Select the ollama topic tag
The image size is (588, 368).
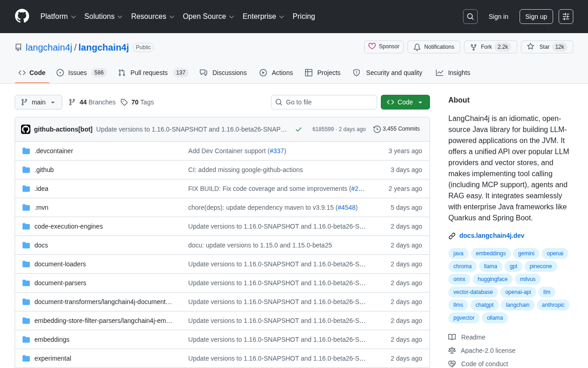pyautogui.click(x=495, y=318)
